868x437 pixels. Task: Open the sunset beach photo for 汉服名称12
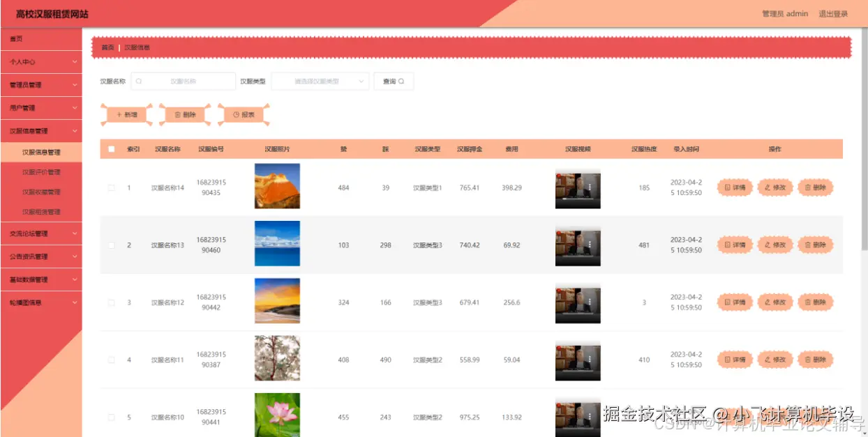tap(277, 301)
